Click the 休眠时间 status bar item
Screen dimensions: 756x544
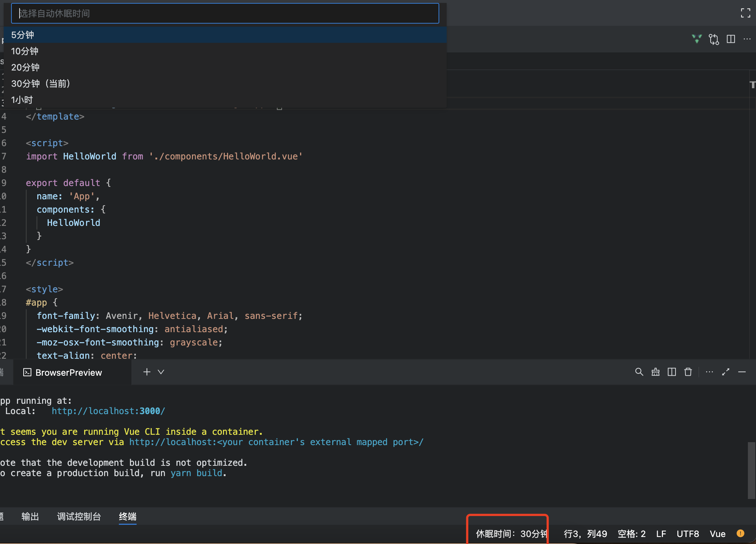tap(511, 534)
